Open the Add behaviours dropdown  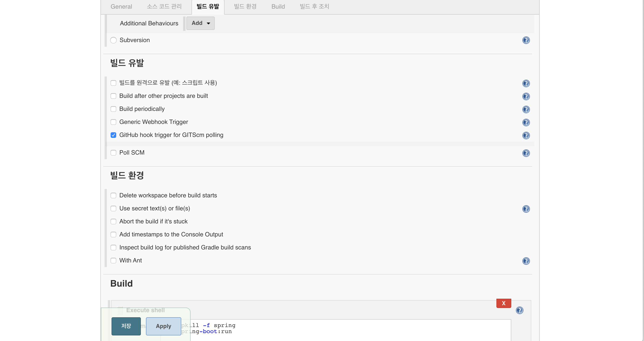coord(200,23)
